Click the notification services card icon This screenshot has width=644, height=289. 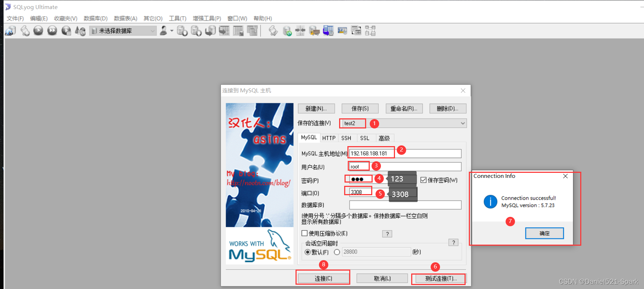[342, 31]
